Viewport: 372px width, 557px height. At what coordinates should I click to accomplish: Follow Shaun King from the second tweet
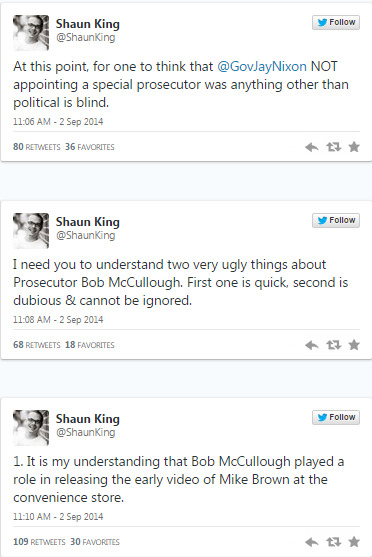point(336,220)
